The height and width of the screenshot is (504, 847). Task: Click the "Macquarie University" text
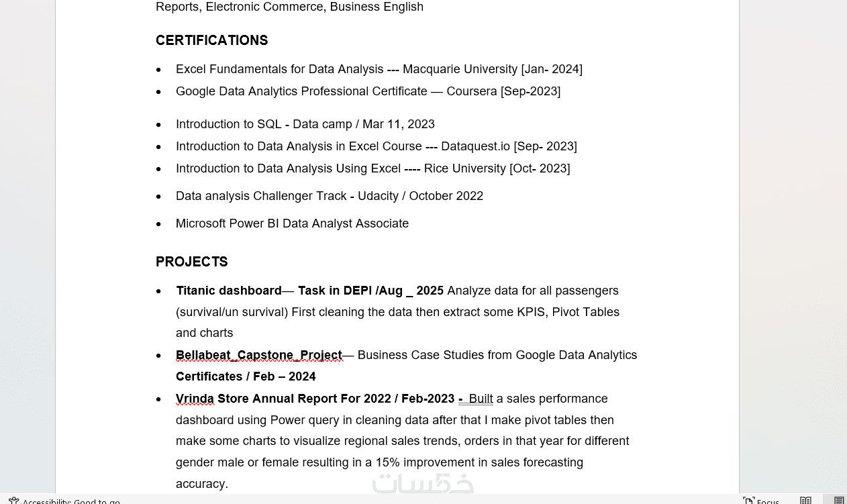tap(460, 69)
